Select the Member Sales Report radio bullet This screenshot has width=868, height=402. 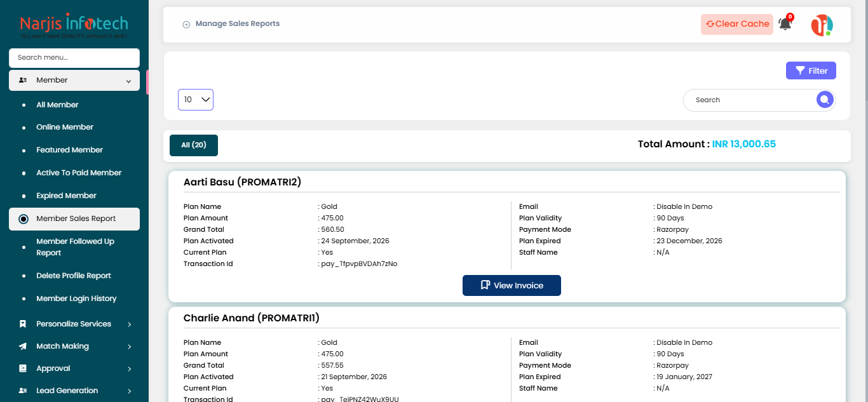[x=24, y=218]
